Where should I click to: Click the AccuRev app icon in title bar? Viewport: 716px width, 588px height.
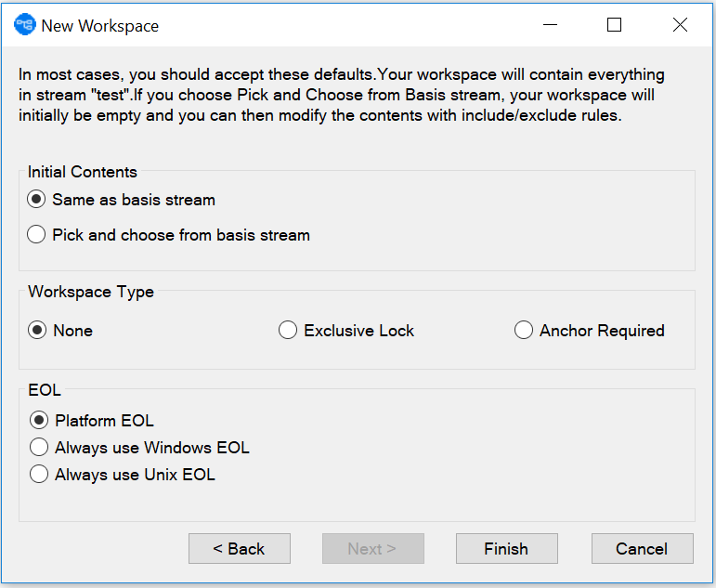[x=24, y=25]
